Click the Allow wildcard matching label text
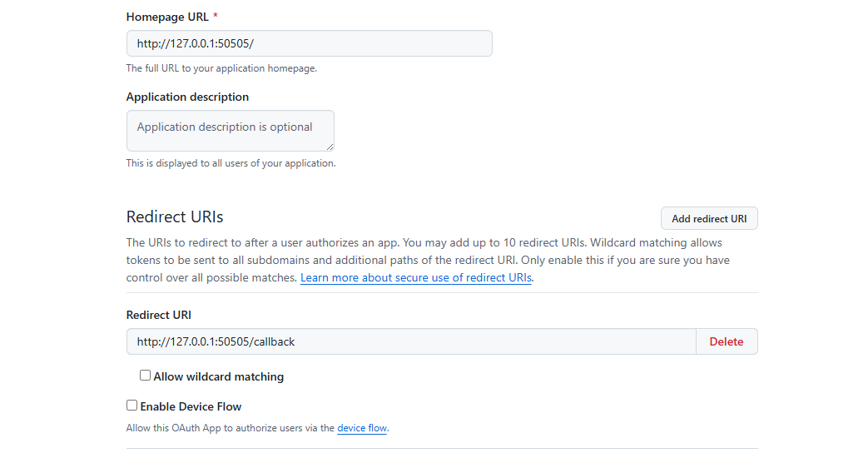868x453 pixels. pyautogui.click(x=219, y=376)
